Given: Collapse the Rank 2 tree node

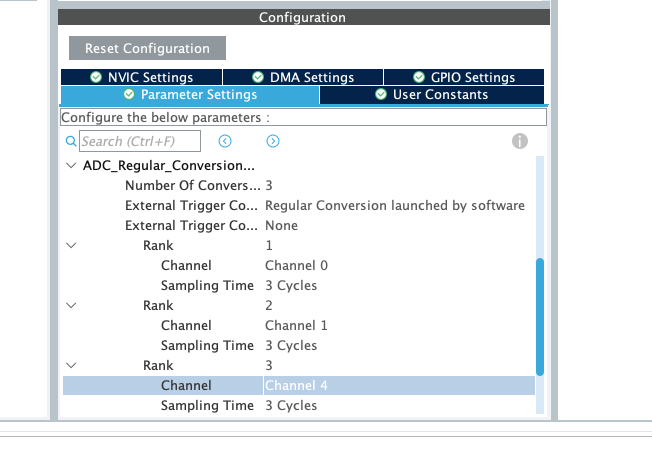Looking at the screenshot, I should 70,306.
